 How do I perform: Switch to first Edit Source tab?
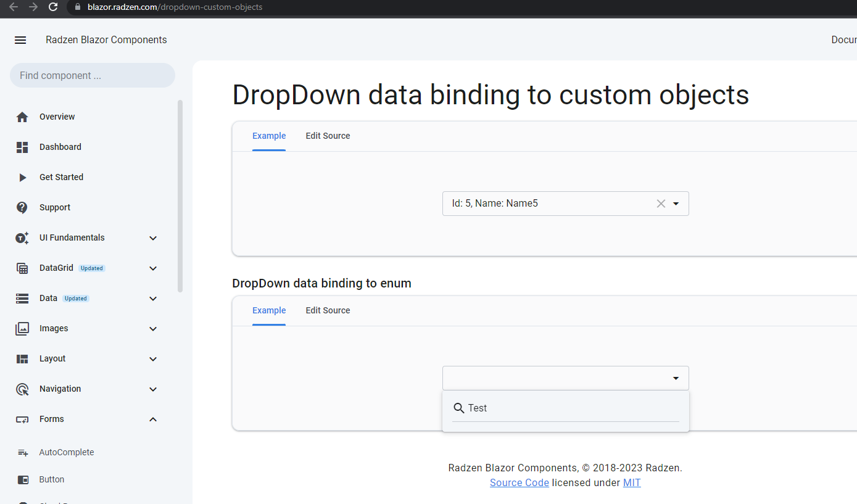(x=328, y=136)
